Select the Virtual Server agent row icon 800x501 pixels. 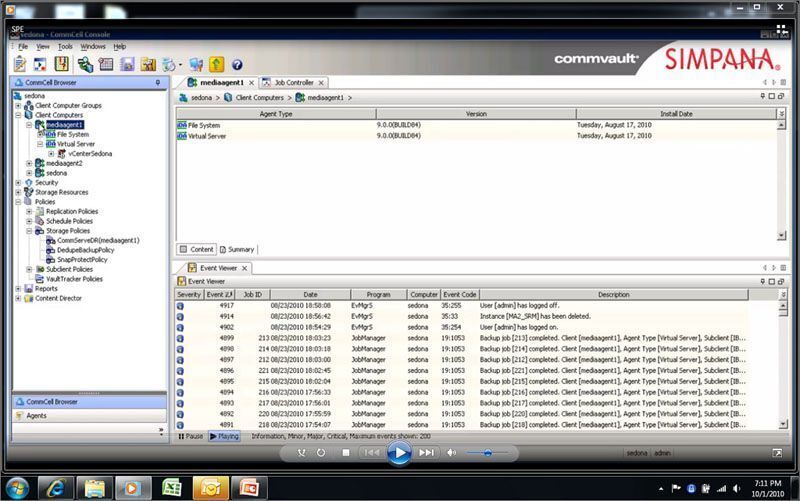coord(182,136)
